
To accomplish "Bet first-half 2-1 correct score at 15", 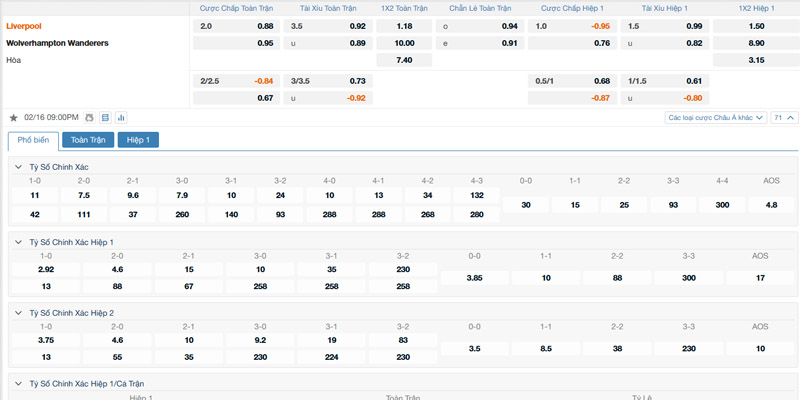I will pyautogui.click(x=189, y=269).
